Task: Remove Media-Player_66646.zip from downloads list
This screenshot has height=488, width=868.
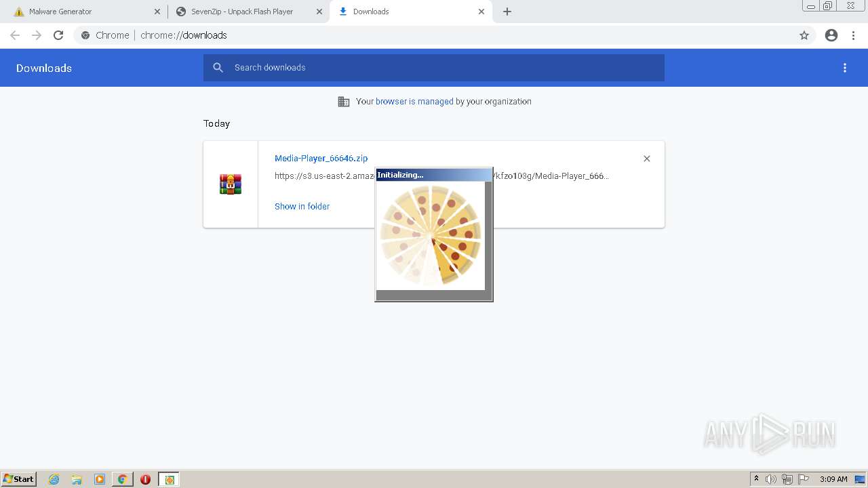Action: pos(647,159)
